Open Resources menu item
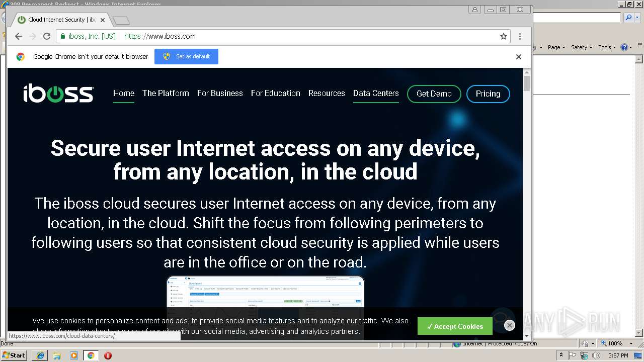 pos(327,94)
